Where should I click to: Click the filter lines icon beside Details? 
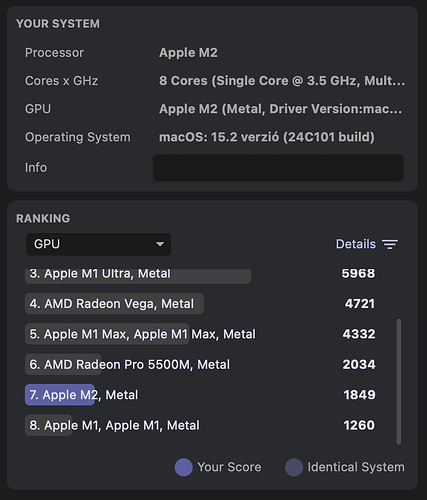(390, 244)
